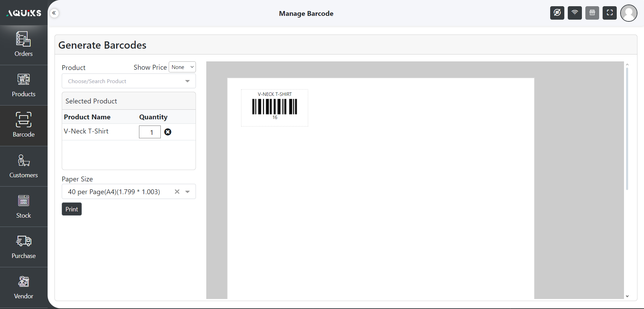This screenshot has height=309, width=644.
Task: Open the Stock sidebar section
Action: click(24, 207)
